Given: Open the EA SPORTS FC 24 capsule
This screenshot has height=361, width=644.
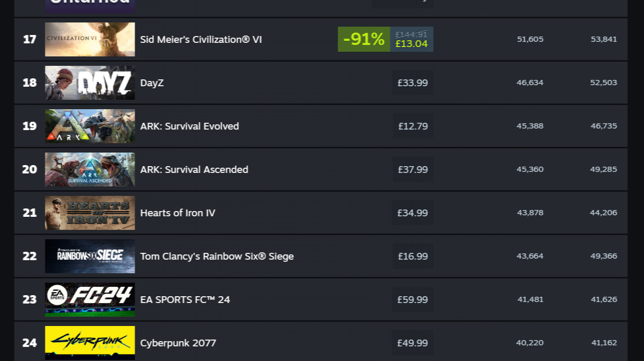Looking at the screenshot, I should click(89, 299).
